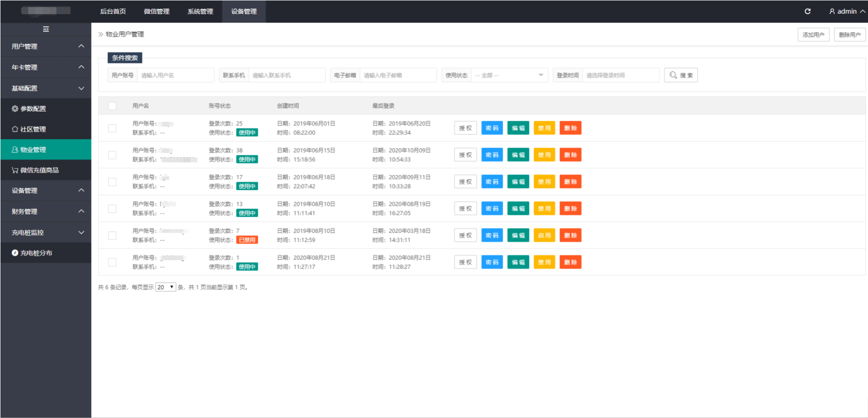Click 编辑 for the row with 38 logins
The width and height of the screenshot is (868, 418).
[x=518, y=155]
